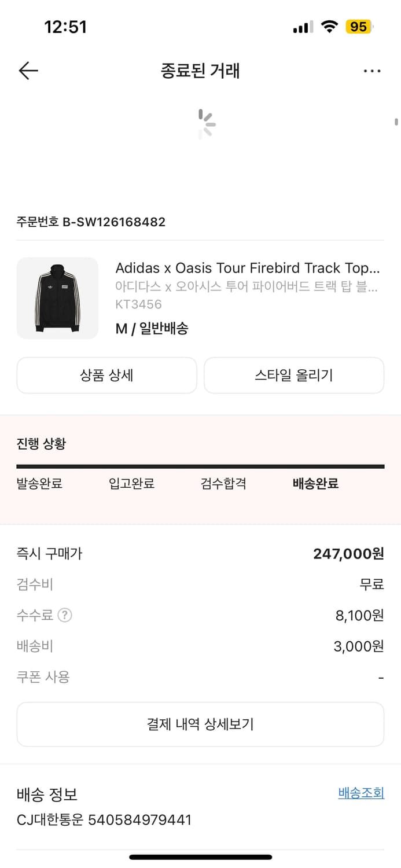Tap the black progress bar above status steps

(x=200, y=465)
